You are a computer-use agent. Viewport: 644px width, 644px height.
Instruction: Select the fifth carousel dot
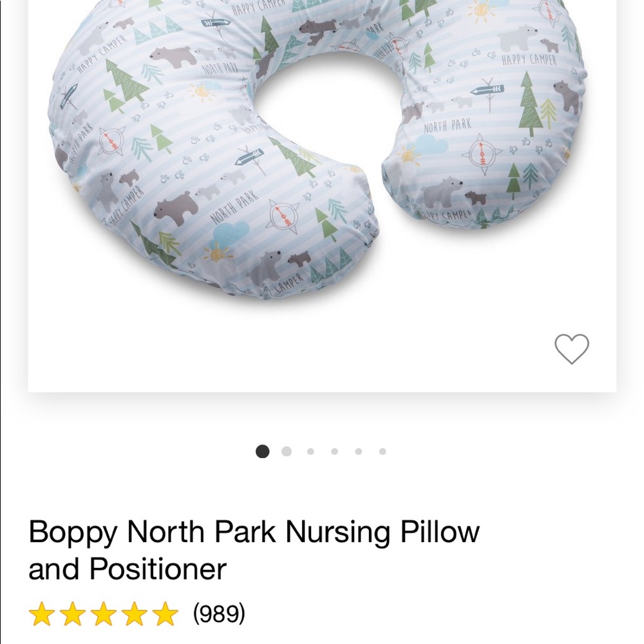point(357,451)
